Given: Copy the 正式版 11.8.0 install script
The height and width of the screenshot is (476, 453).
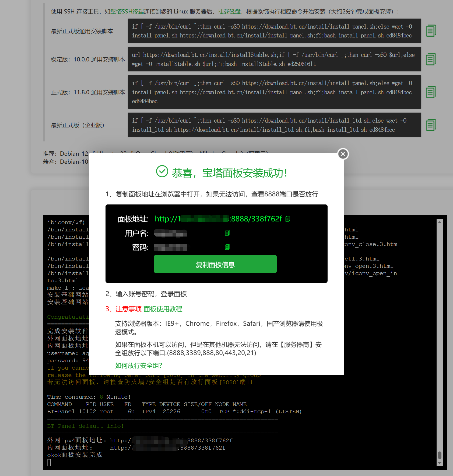Looking at the screenshot, I should [431, 92].
